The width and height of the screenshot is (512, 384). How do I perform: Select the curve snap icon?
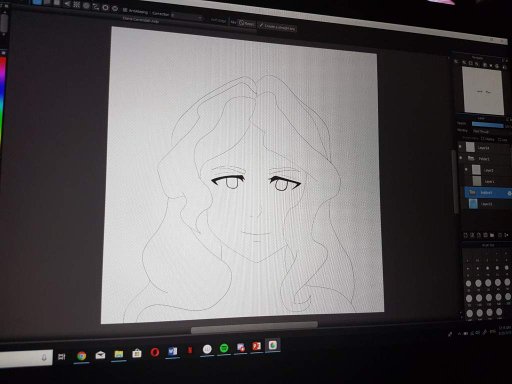click(96, 7)
